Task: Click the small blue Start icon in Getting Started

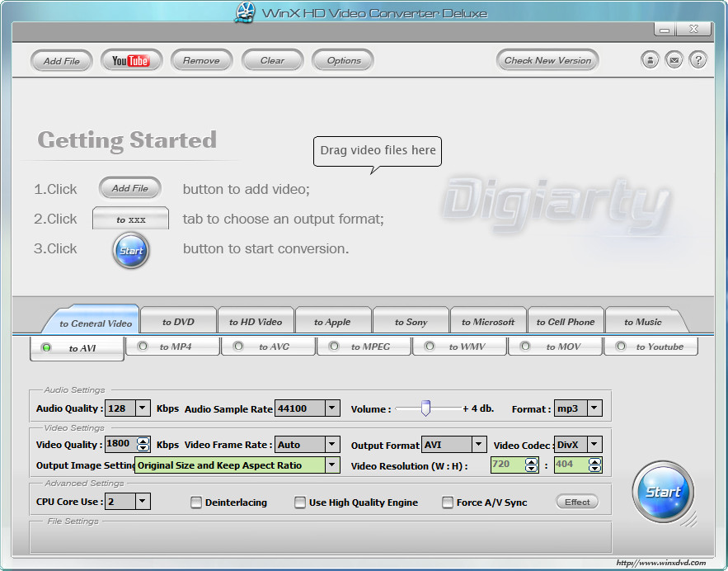Action: tap(131, 250)
